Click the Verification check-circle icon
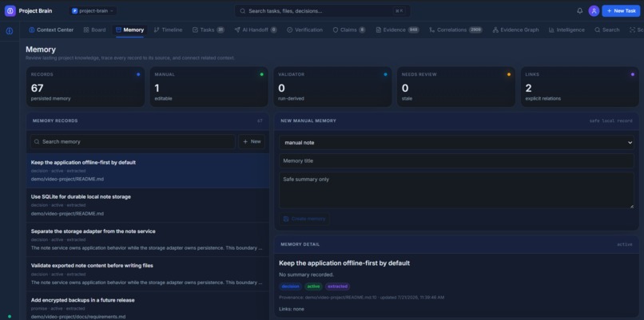The image size is (644, 320). click(289, 30)
